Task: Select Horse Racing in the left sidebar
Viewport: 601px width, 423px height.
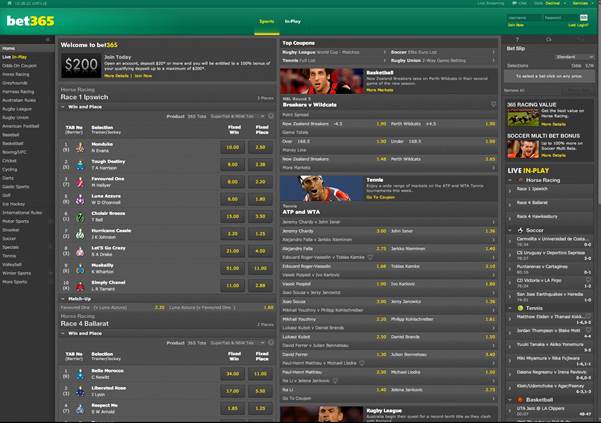Action: pyautogui.click(x=27, y=74)
